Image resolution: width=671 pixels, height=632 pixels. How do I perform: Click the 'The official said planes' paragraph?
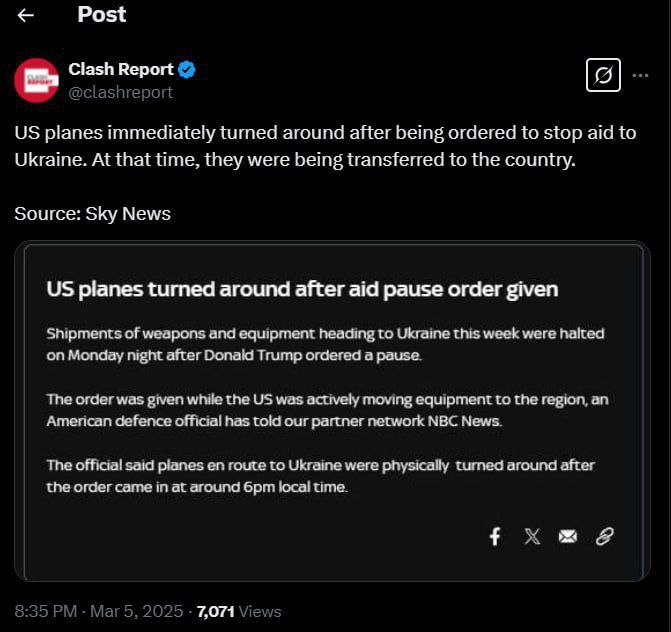(x=322, y=476)
